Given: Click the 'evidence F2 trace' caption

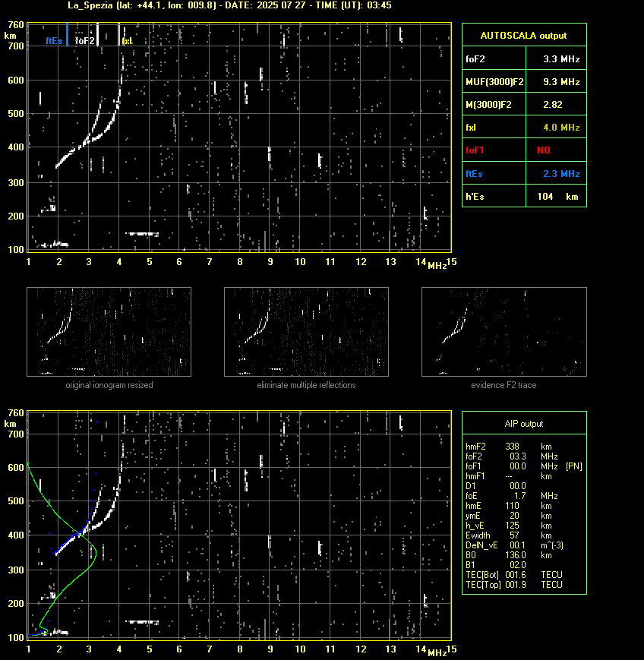Looking at the screenshot, I should (x=504, y=385).
